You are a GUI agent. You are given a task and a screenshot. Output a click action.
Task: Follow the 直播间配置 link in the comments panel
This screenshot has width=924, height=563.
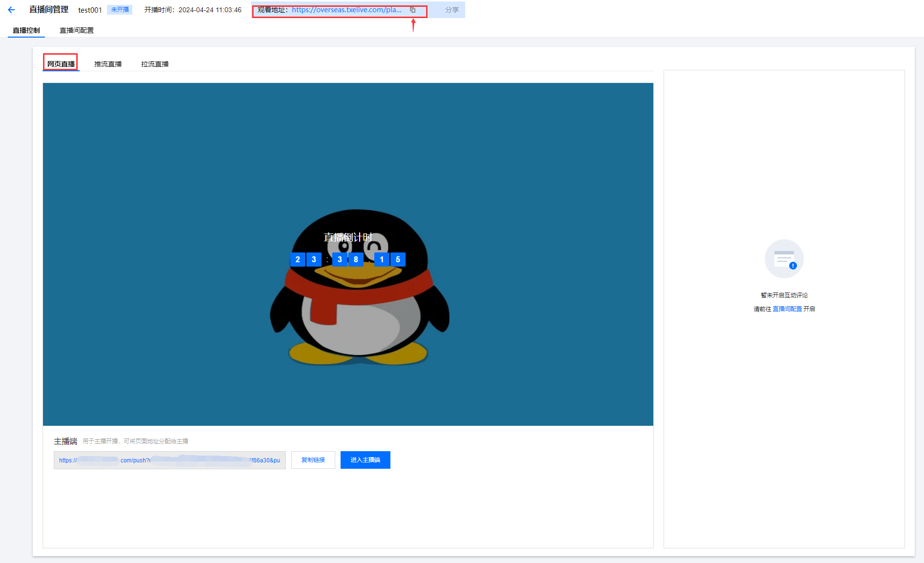pos(787,309)
